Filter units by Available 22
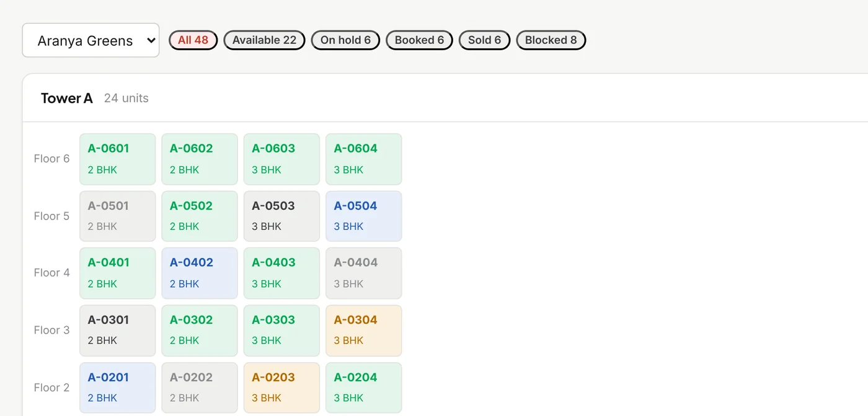868x416 pixels. (264, 40)
